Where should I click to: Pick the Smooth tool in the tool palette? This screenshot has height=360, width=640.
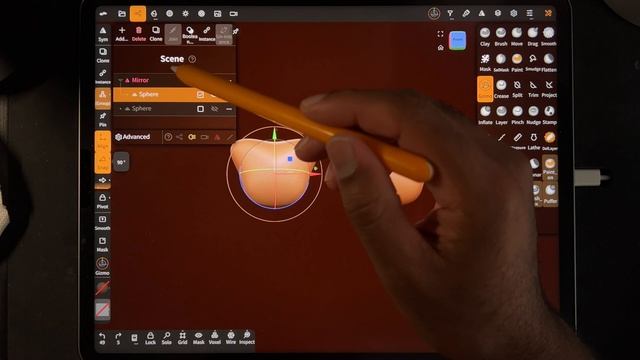point(549,36)
